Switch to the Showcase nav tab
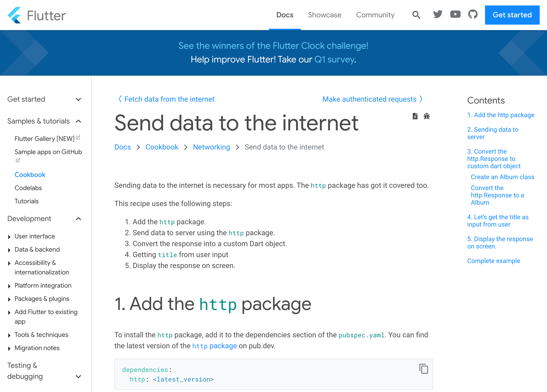Viewport: 547px width, 392px height. (x=324, y=15)
